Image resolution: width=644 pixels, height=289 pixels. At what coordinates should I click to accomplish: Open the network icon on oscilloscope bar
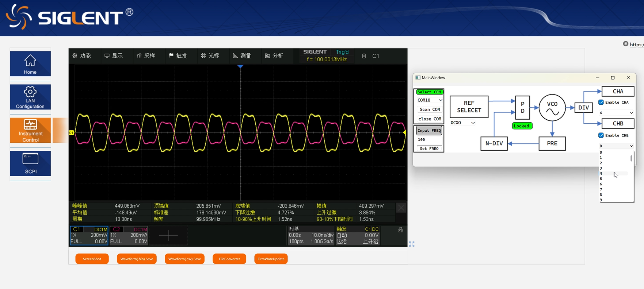(401, 230)
